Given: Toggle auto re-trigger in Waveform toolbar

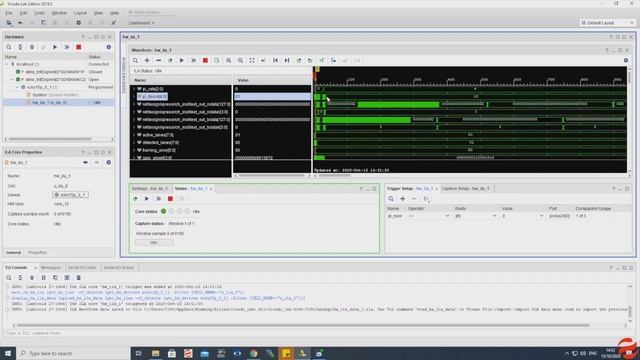Looking at the screenshot, I should click(170, 60).
